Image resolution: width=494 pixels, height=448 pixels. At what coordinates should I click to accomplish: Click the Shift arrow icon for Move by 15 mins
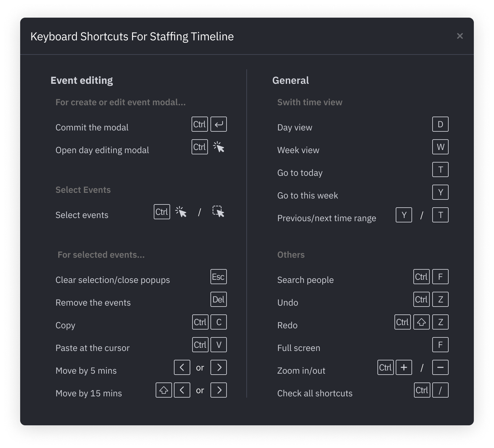click(x=164, y=390)
